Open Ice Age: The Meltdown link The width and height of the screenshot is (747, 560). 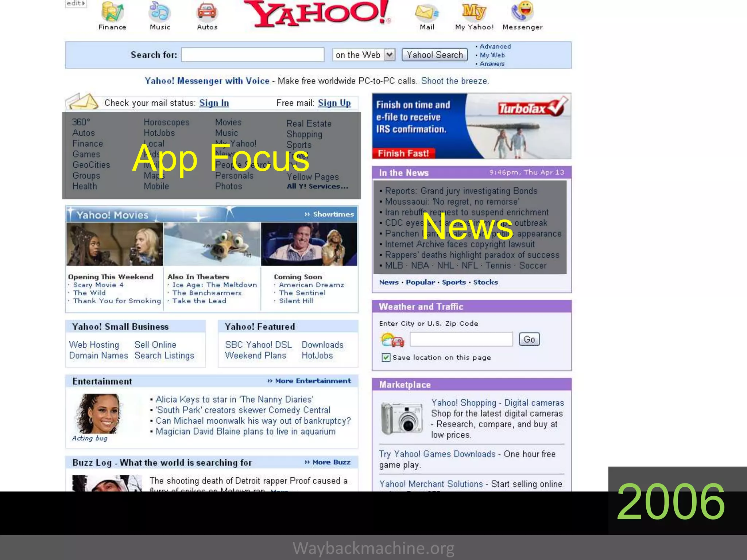[214, 285]
